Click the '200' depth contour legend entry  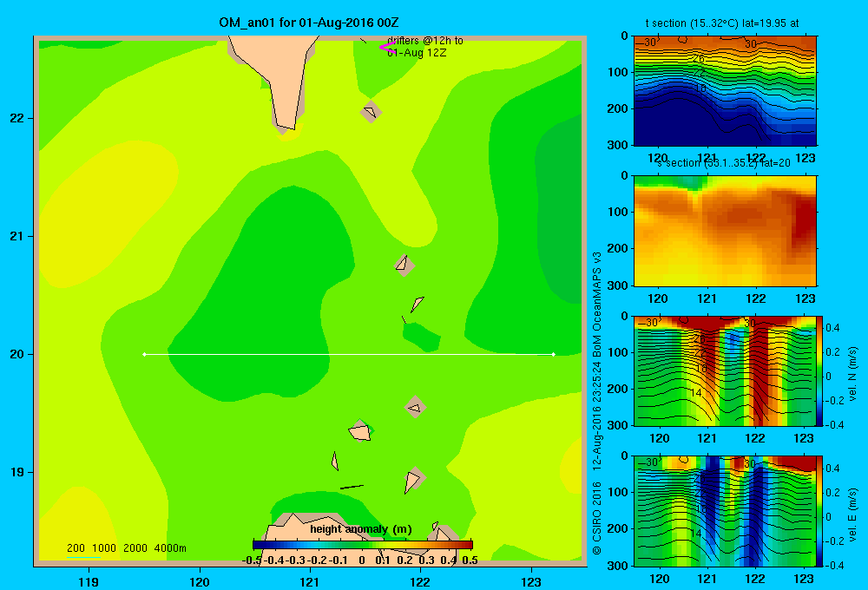pyautogui.click(x=76, y=548)
